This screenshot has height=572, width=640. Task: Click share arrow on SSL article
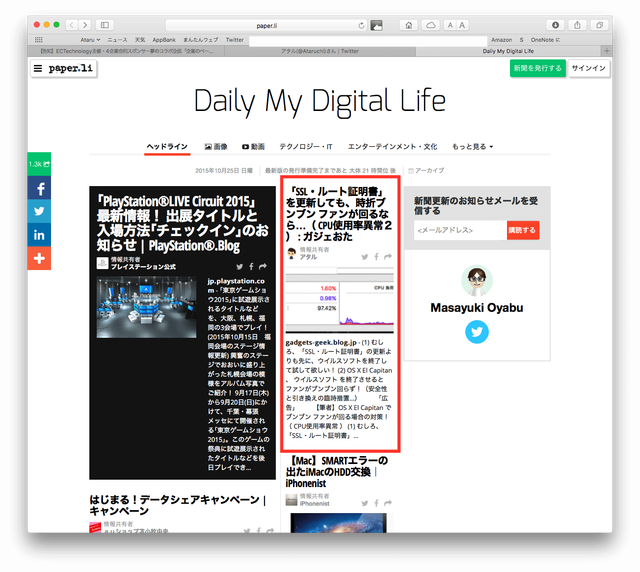tap(388, 257)
